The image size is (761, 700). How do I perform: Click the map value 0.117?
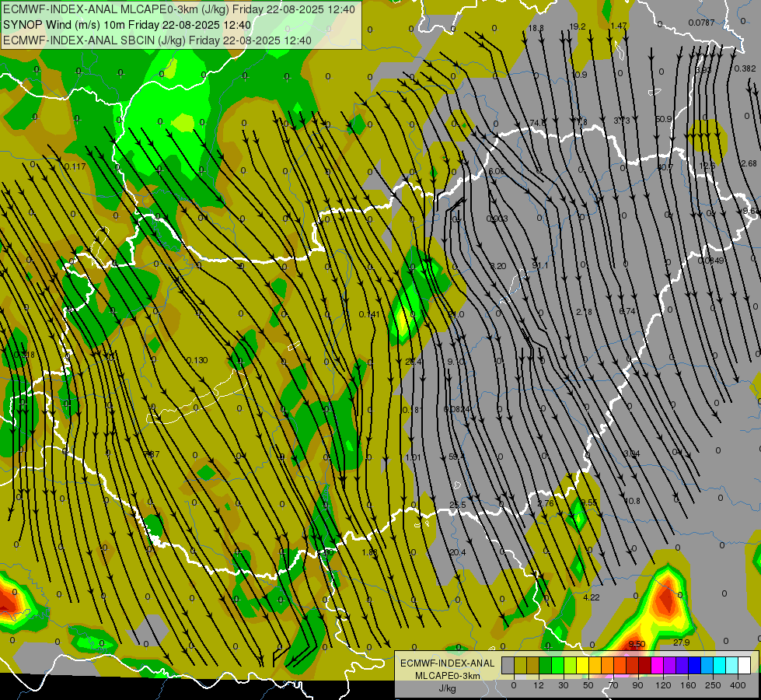pyautogui.click(x=75, y=166)
